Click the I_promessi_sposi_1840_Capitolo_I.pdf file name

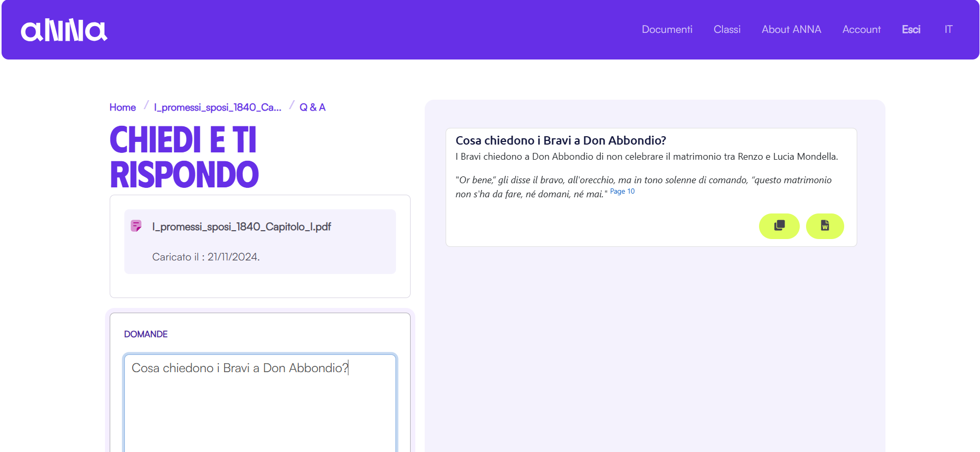[241, 227]
